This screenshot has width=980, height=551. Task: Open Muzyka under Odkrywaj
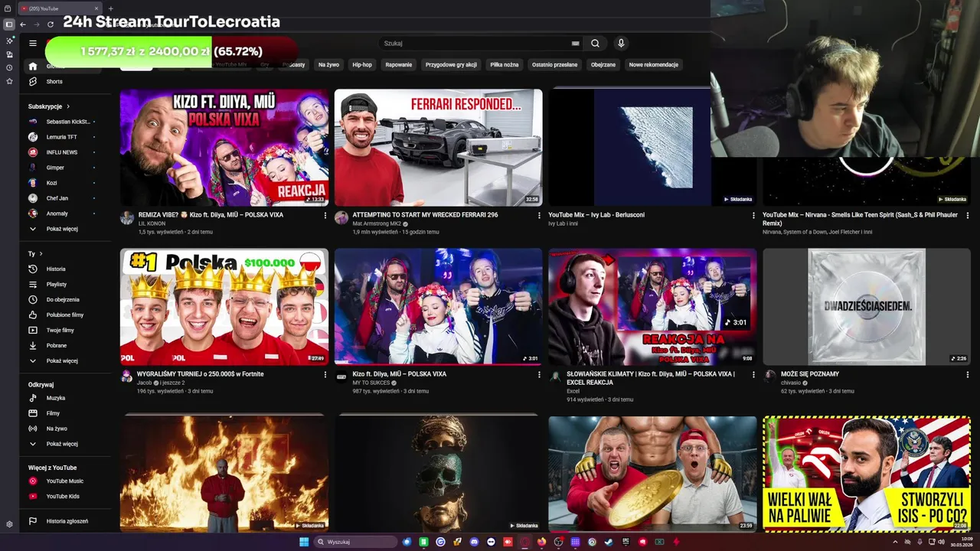pos(65,398)
